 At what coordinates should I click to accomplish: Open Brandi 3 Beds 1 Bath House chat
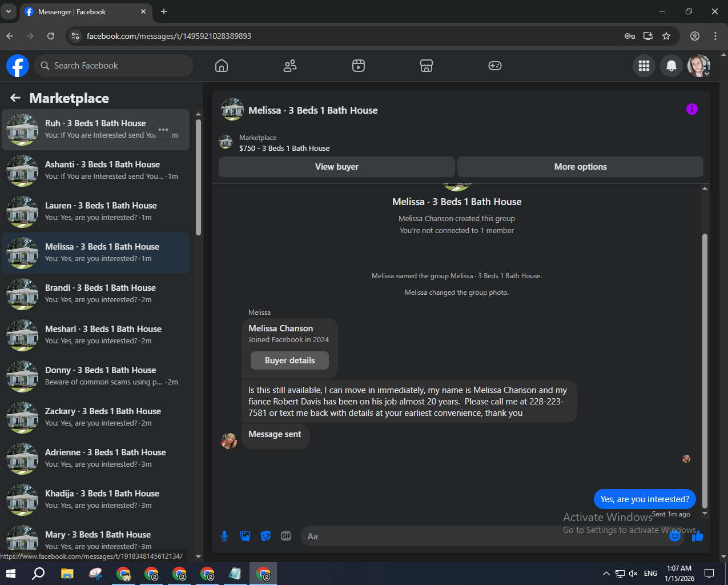point(96,294)
